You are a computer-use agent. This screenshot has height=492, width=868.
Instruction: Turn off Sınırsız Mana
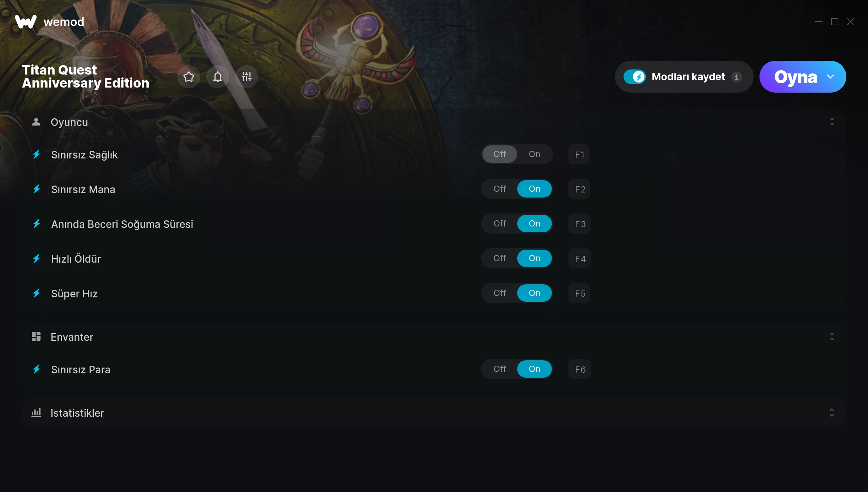500,189
